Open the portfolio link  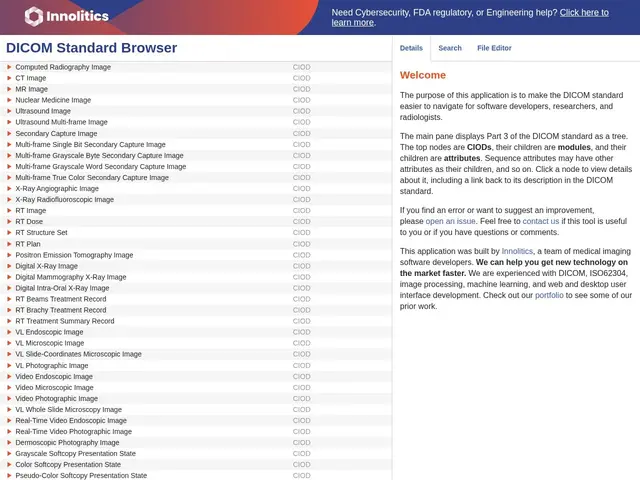point(549,296)
